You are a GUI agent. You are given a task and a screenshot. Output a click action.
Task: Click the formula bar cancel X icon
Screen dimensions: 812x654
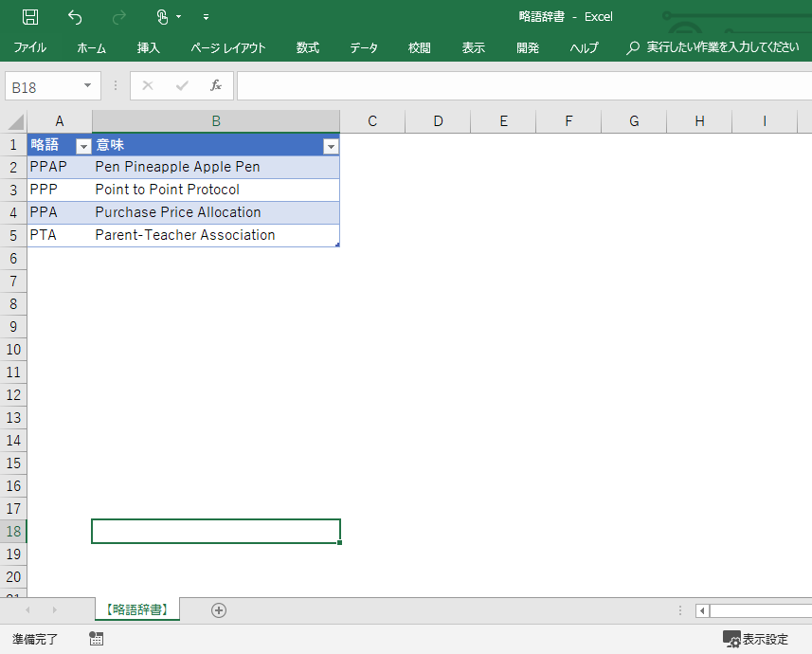tap(148, 85)
